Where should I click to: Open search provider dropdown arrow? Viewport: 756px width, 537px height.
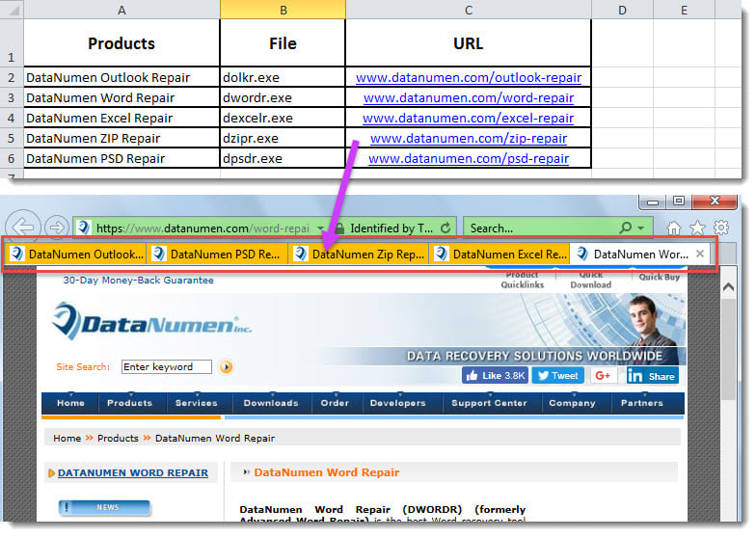(641, 228)
